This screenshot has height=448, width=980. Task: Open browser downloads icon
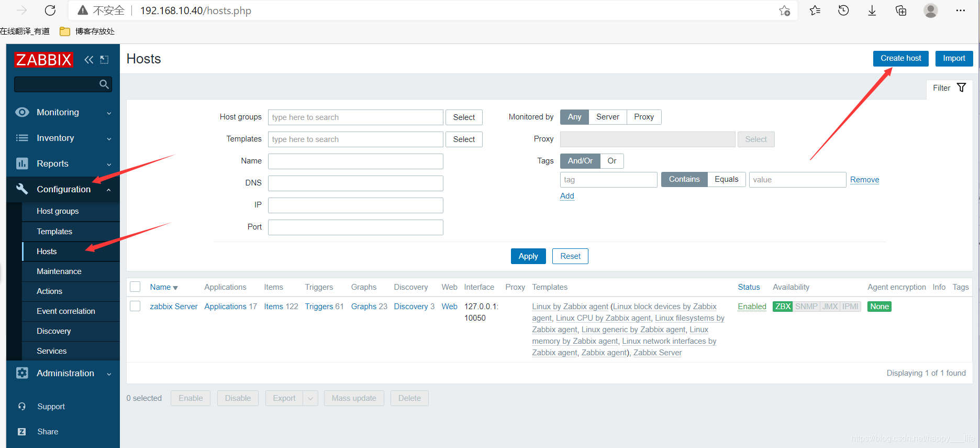(872, 10)
